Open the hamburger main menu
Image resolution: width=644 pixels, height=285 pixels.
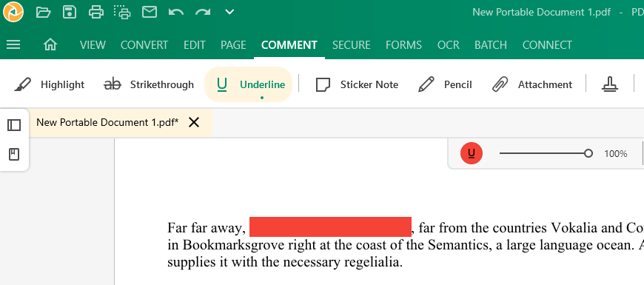click(13, 44)
